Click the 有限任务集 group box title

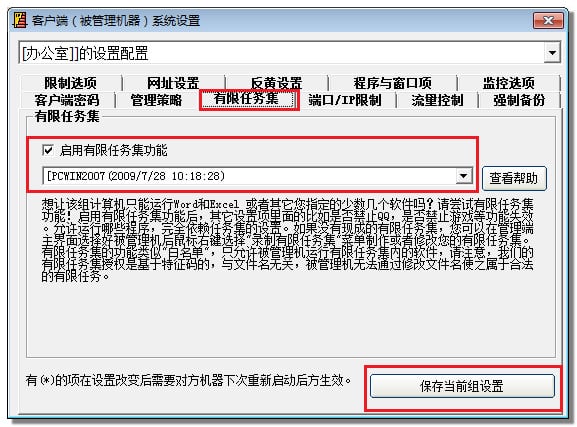pyautogui.click(x=67, y=116)
